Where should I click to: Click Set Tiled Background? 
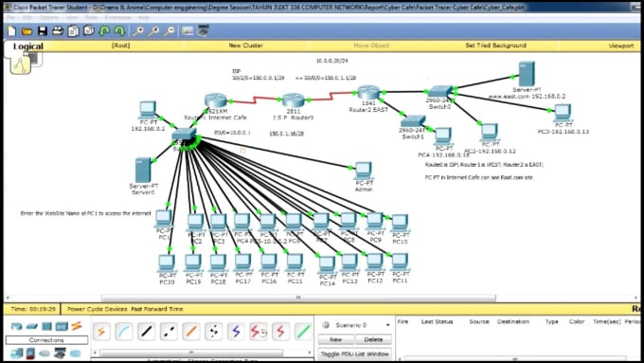point(495,45)
